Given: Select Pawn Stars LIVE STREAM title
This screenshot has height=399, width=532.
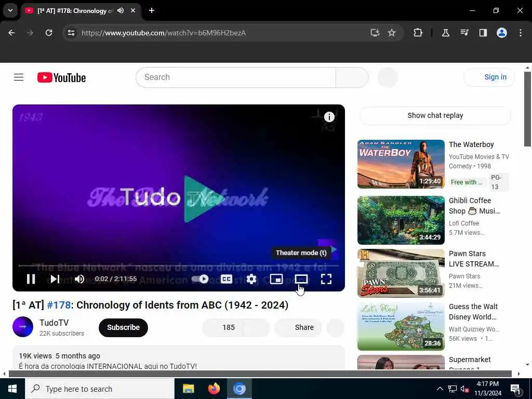Looking at the screenshot, I should (x=474, y=259).
